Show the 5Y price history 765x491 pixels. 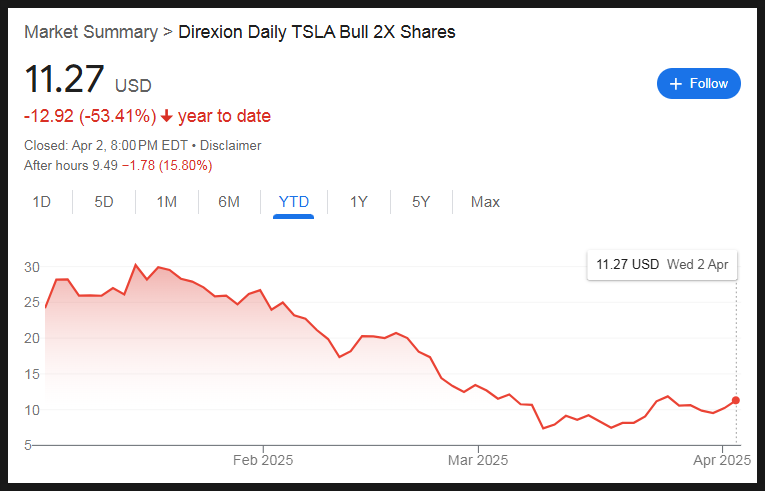pyautogui.click(x=421, y=202)
